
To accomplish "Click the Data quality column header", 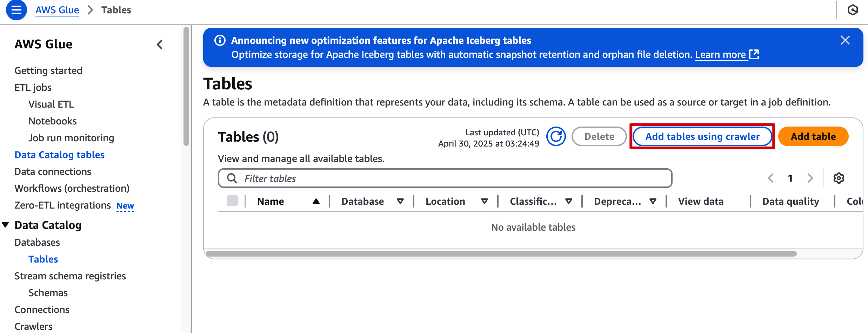I will [x=791, y=201].
